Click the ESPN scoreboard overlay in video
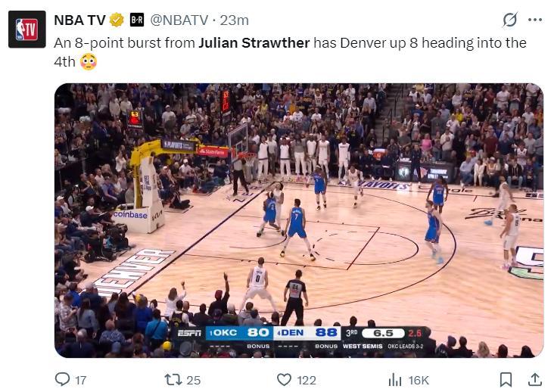Viewport: 551px width, 392px height. (x=302, y=338)
